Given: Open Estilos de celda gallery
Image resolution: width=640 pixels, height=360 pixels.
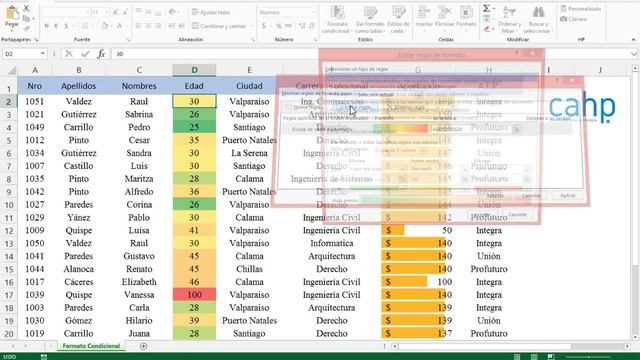Looking at the screenshot, I should pos(398,20).
